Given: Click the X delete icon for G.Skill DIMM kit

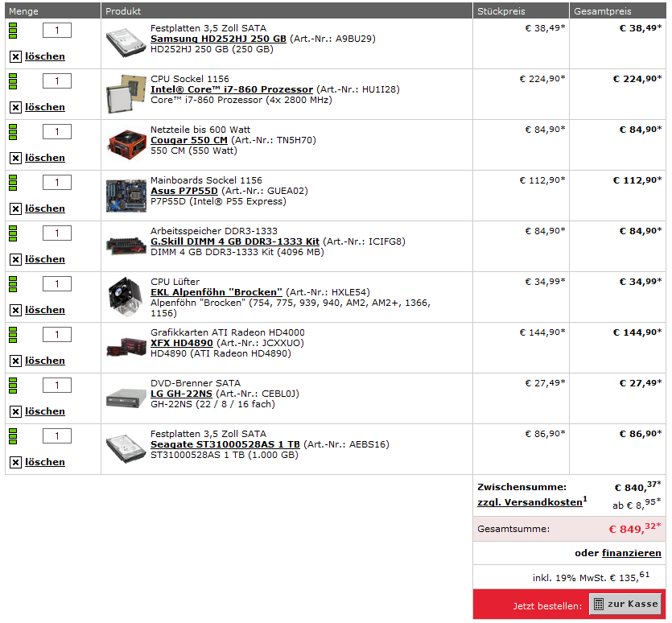Looking at the screenshot, I should click(15, 259).
